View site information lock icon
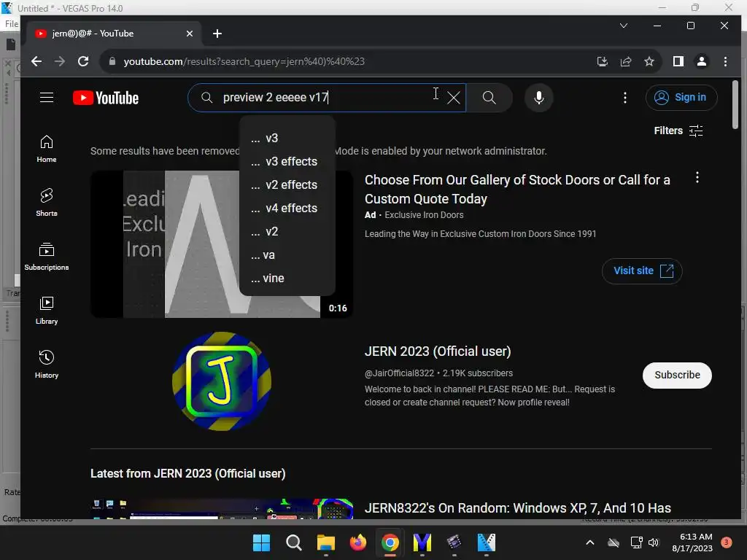 tap(112, 61)
